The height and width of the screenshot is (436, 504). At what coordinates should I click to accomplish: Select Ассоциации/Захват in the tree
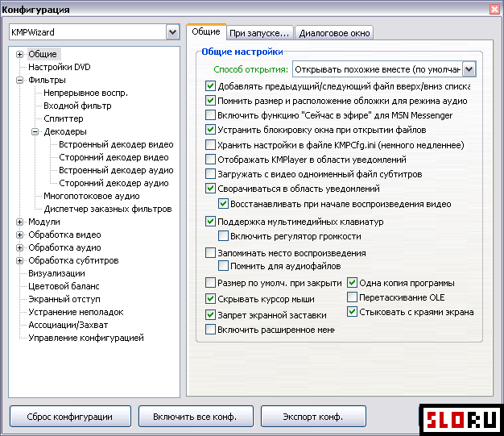tap(68, 325)
